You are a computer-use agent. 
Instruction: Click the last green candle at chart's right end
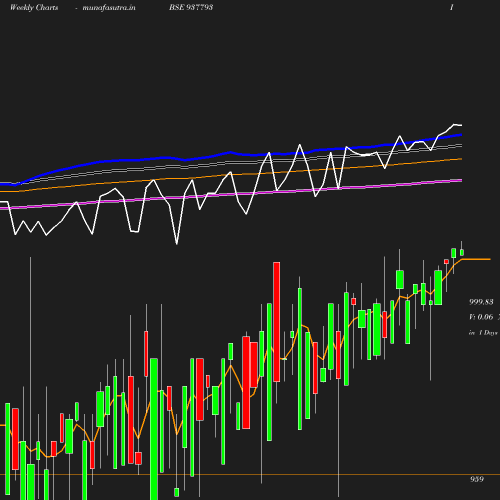coord(462,252)
